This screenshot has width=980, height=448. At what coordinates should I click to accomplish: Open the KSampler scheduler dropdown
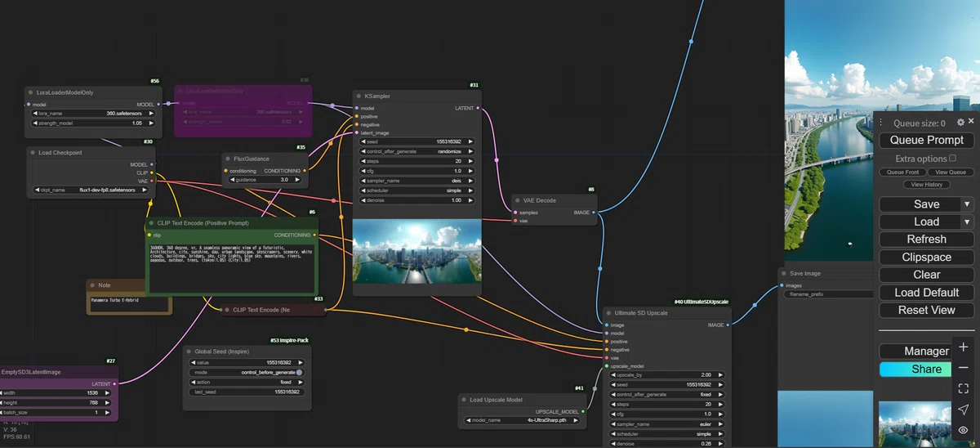coord(417,190)
